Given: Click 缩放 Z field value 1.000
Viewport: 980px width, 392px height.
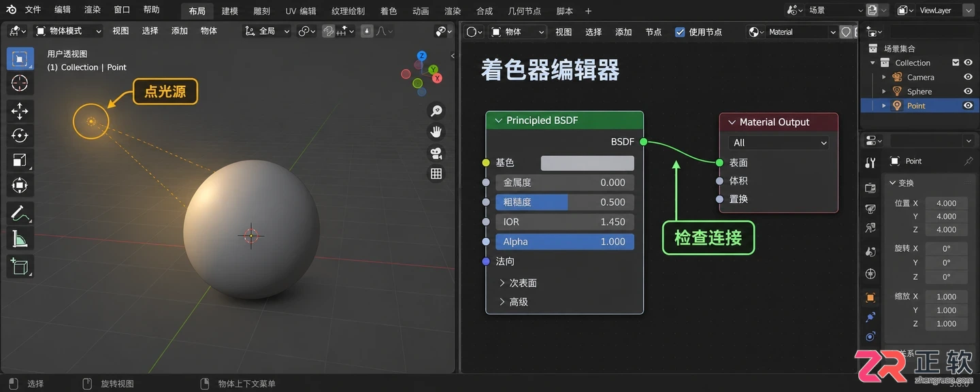Looking at the screenshot, I should pos(946,323).
